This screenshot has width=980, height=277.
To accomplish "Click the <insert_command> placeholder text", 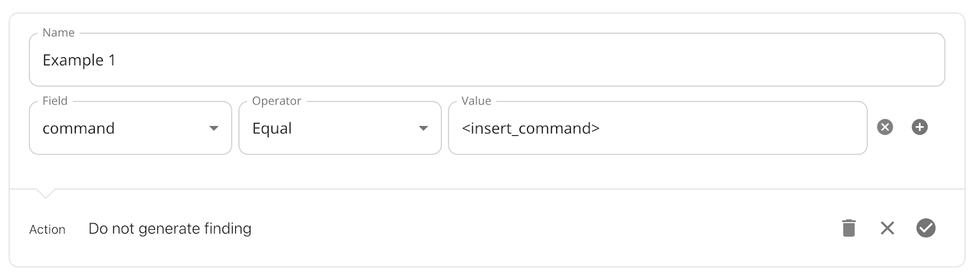I will [x=530, y=128].
